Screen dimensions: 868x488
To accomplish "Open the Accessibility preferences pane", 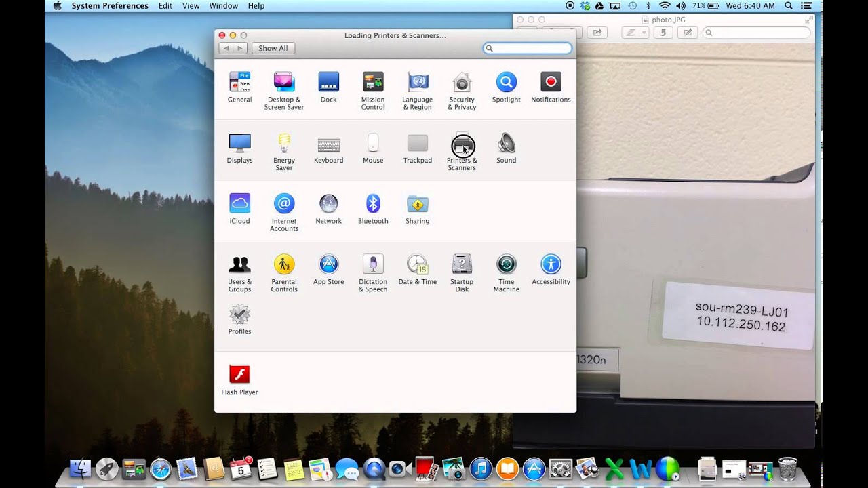I will (x=551, y=270).
